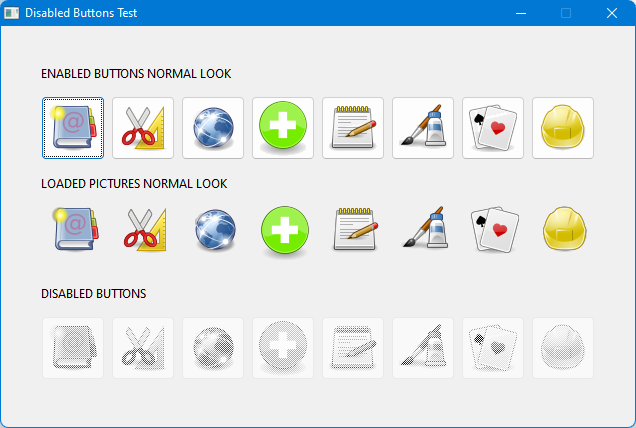Select the notepad picture in loaded pictures row
This screenshot has height=428, width=636.
pos(353,229)
